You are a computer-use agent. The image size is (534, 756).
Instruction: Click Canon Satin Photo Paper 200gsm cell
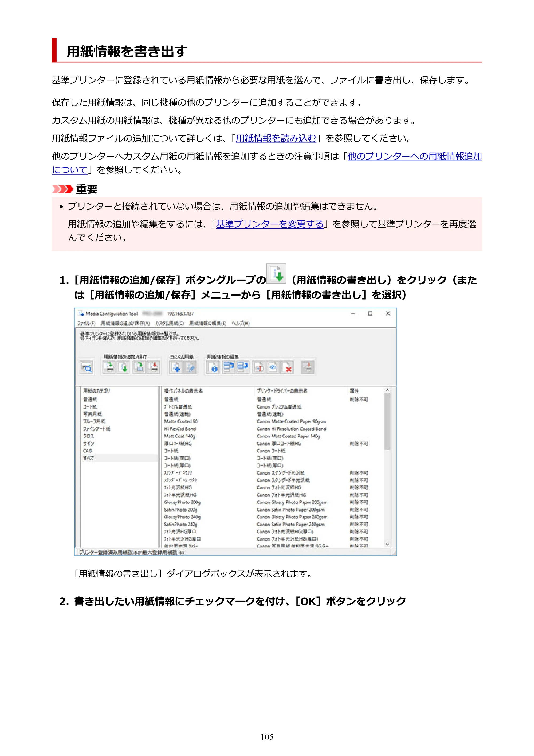(290, 510)
